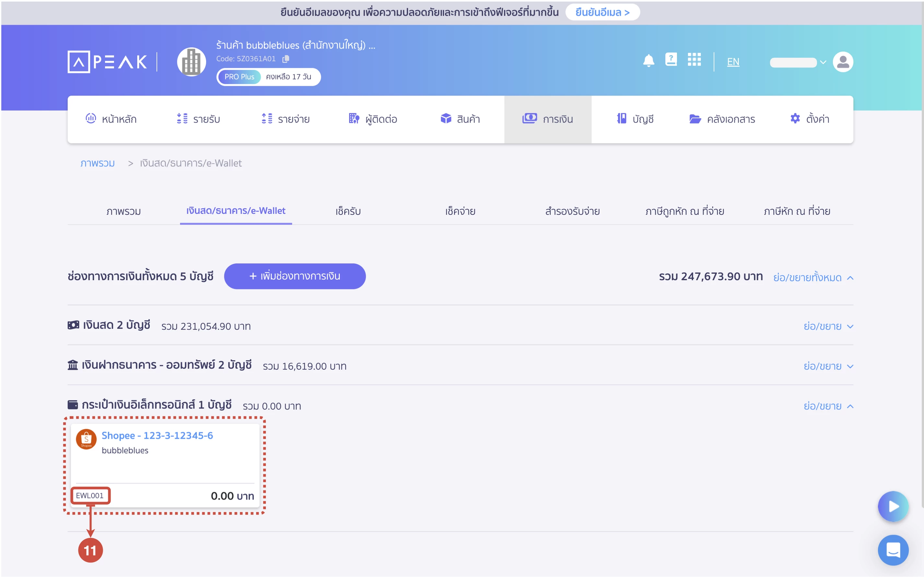Viewport: 924px width, 580px height.
Task: Click the สินค้า products cube icon
Action: 445,119
